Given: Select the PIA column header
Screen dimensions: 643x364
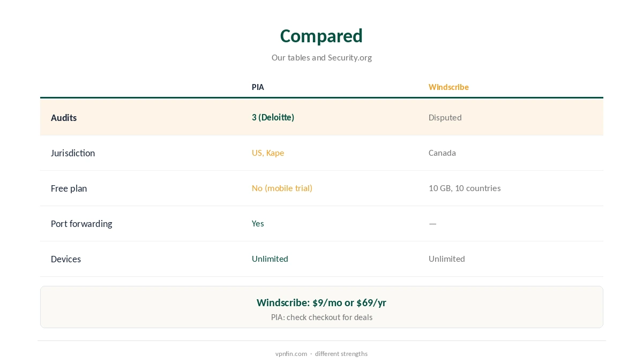Looking at the screenshot, I should click(x=258, y=87).
